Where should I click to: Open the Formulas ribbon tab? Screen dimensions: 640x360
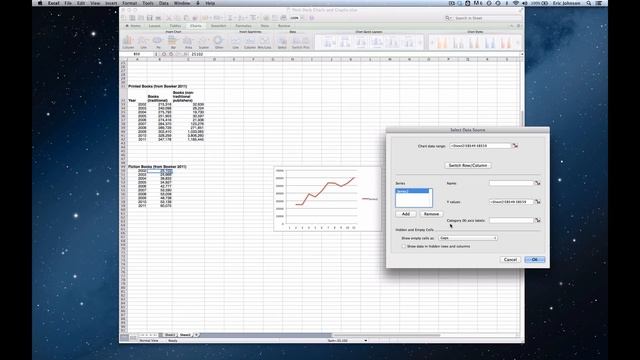243,26
